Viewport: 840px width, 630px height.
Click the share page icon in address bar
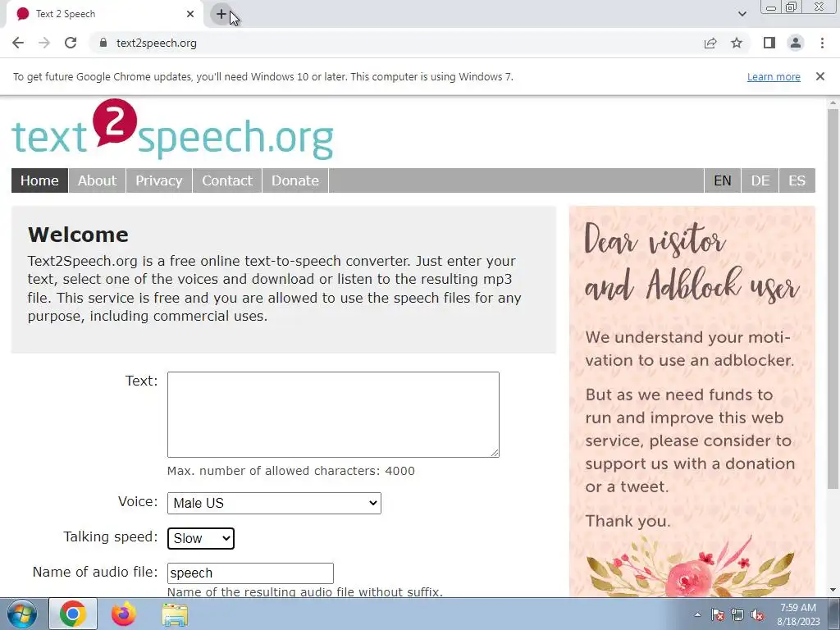tap(710, 43)
